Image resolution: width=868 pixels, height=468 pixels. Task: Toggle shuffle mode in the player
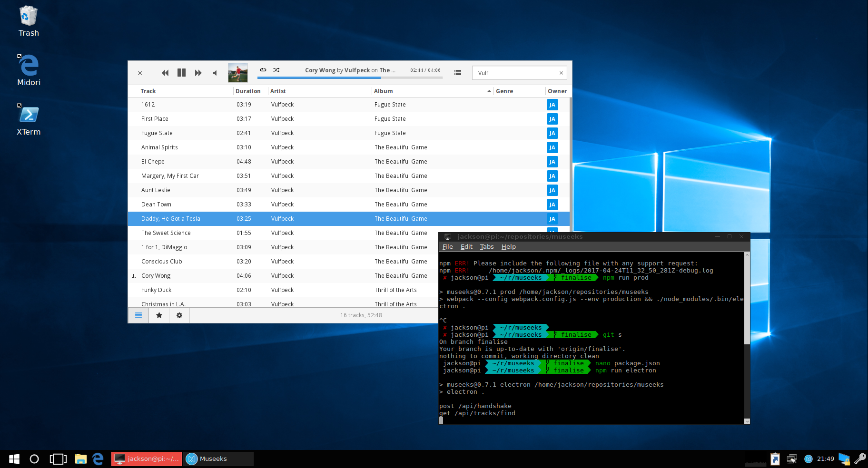(276, 70)
